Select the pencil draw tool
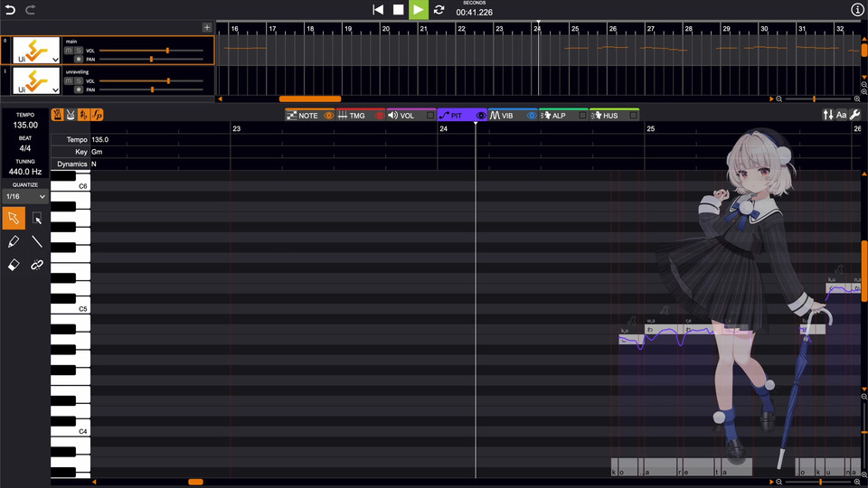 (x=14, y=241)
